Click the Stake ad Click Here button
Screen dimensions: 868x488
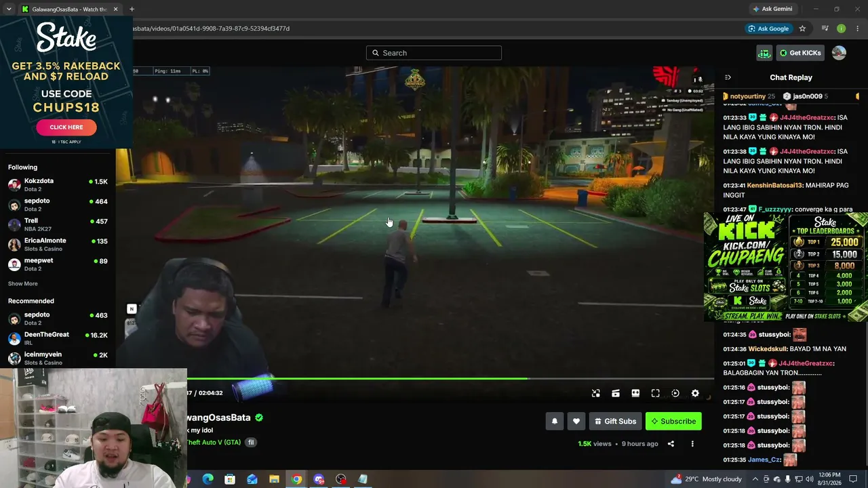pyautogui.click(x=66, y=127)
